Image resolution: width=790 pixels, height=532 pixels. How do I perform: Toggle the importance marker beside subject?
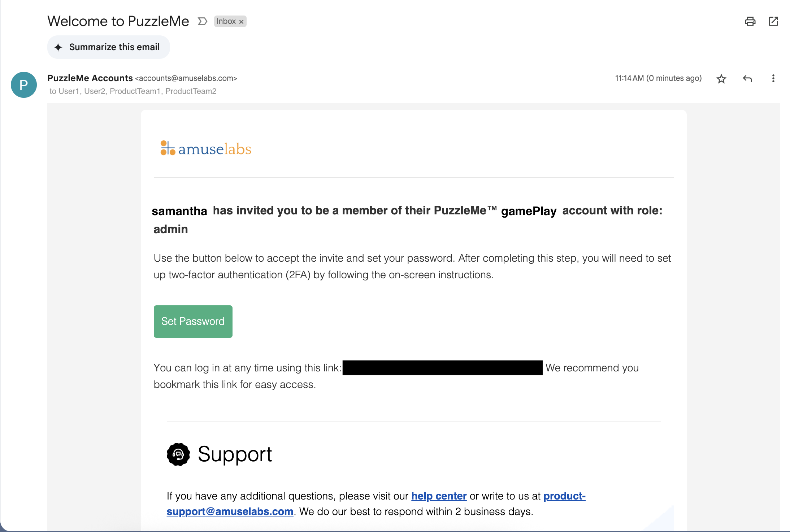[203, 21]
